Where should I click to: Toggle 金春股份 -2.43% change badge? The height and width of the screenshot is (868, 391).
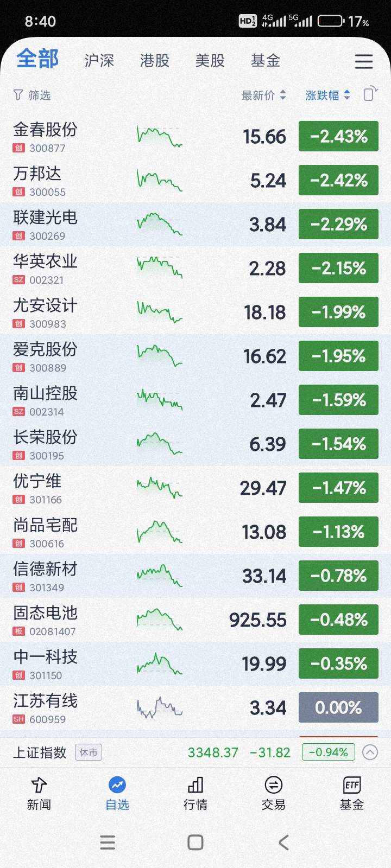pyautogui.click(x=338, y=137)
